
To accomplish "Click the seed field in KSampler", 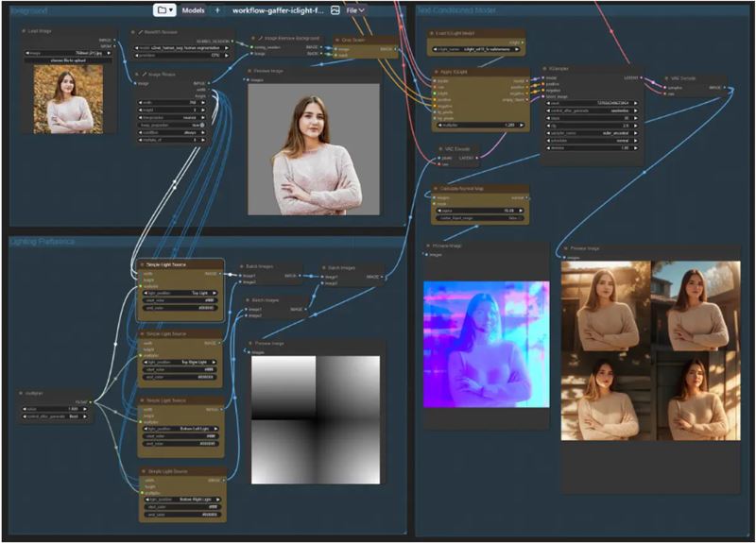I will 592,103.
